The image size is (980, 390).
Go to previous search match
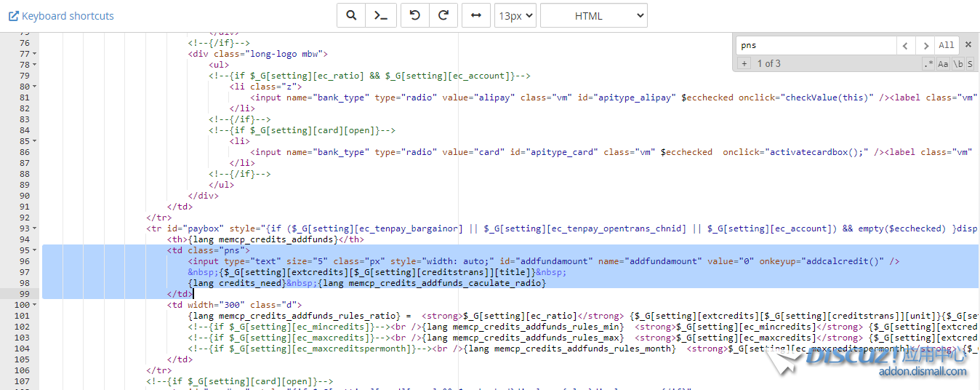coord(905,45)
